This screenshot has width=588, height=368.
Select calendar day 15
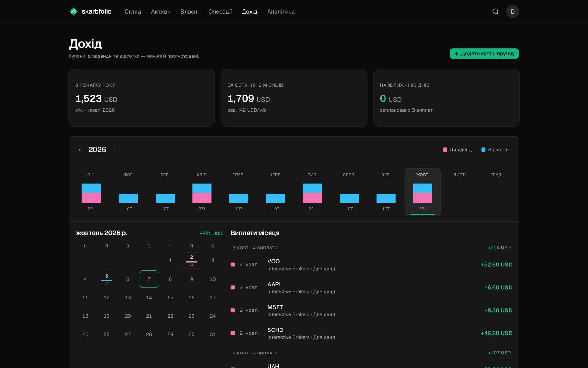tap(170, 298)
